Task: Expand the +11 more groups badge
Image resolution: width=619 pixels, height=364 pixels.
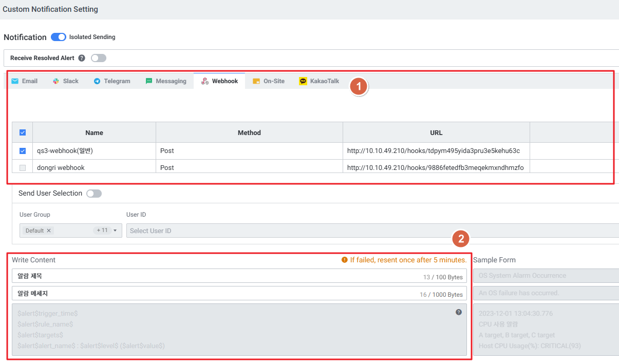Action: point(102,231)
